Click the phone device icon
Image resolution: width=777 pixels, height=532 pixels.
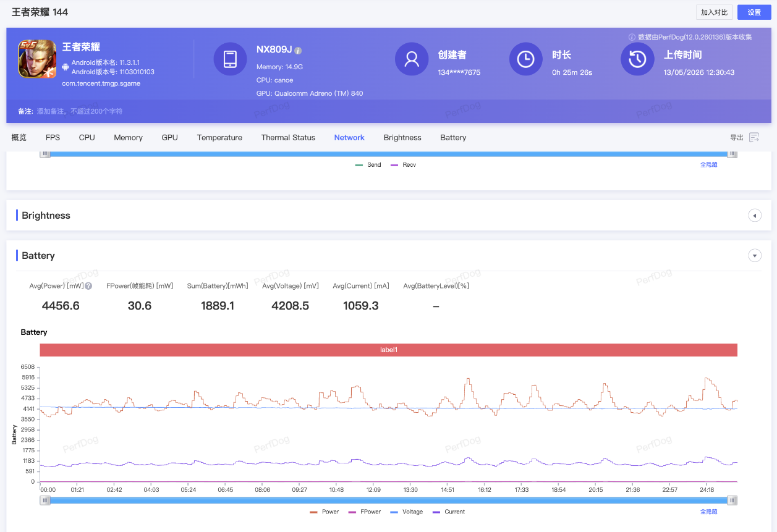point(230,59)
